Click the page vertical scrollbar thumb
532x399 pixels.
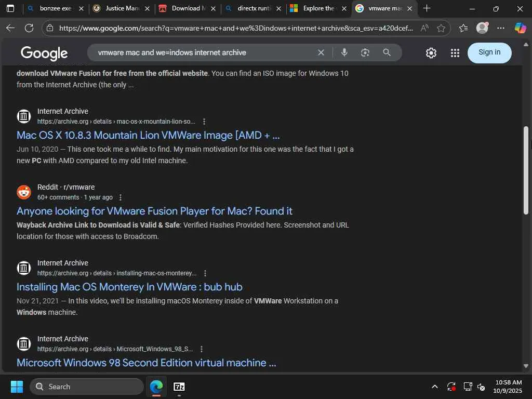[x=526, y=170]
